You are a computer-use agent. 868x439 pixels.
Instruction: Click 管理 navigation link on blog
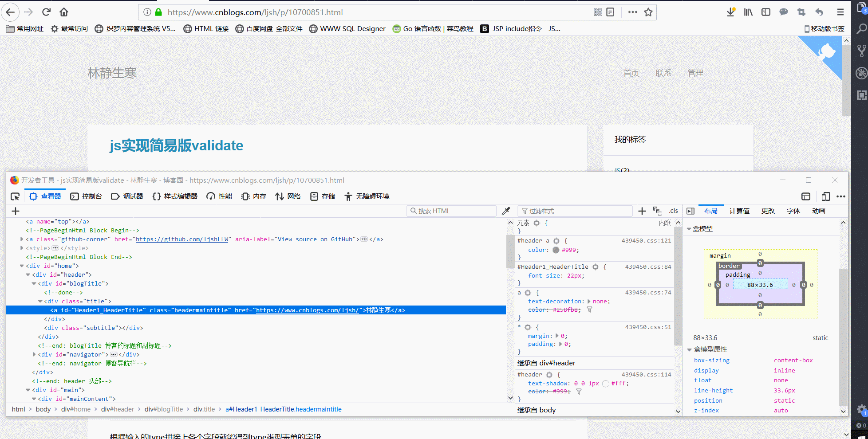pyautogui.click(x=695, y=73)
